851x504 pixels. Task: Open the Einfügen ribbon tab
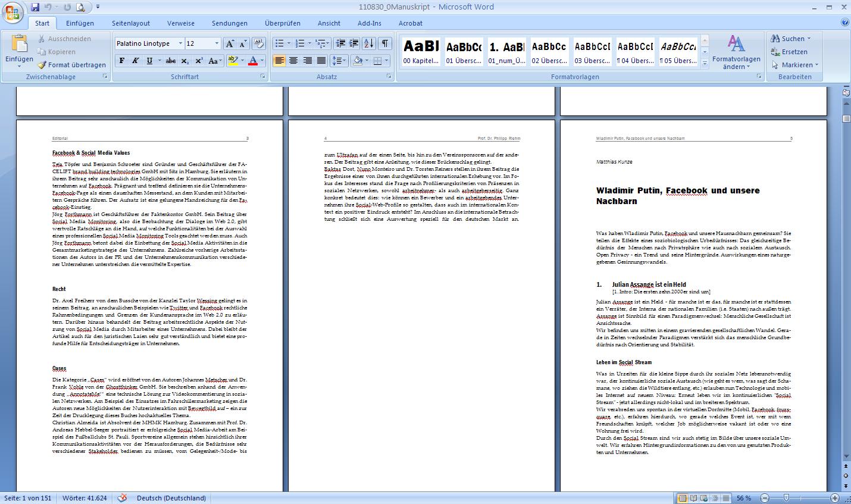[x=80, y=23]
